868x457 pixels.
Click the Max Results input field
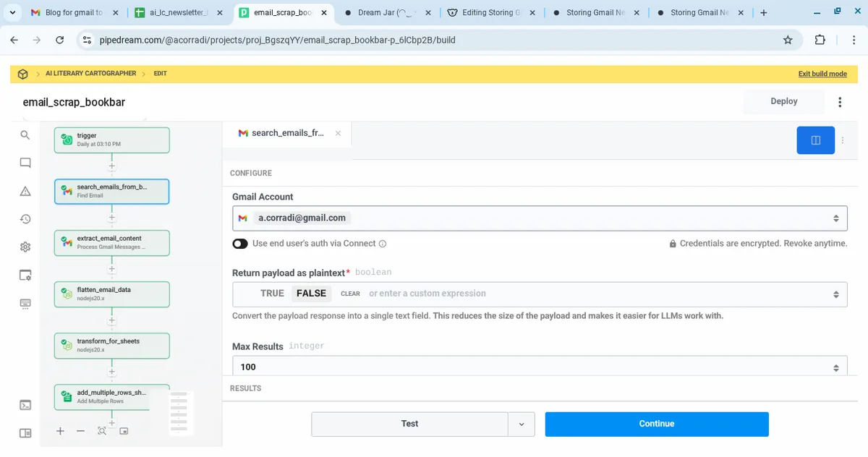tap(532, 367)
